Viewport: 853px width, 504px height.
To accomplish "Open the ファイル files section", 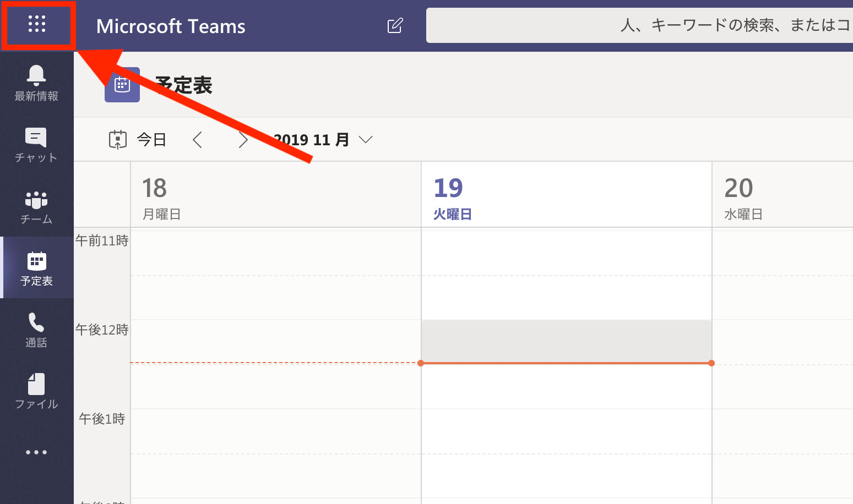I will click(36, 391).
